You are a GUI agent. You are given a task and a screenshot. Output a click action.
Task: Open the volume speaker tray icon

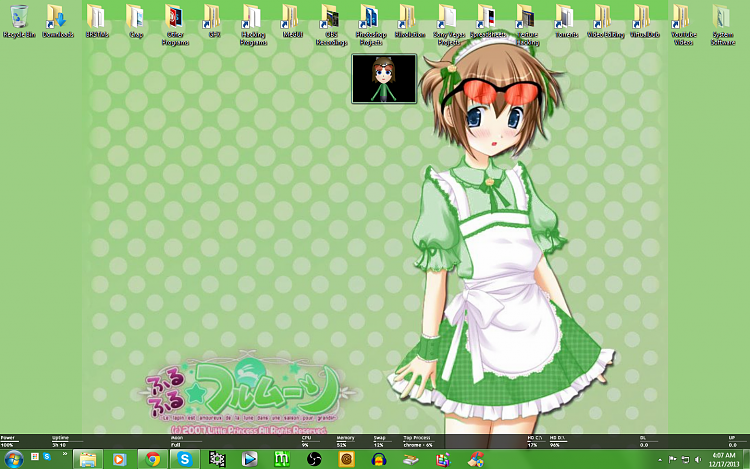pos(698,459)
